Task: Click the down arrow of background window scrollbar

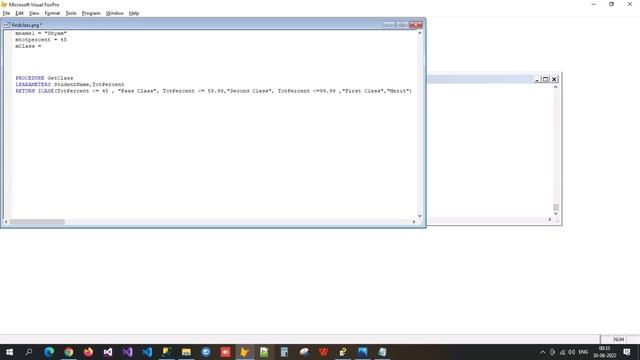Action: (x=556, y=214)
